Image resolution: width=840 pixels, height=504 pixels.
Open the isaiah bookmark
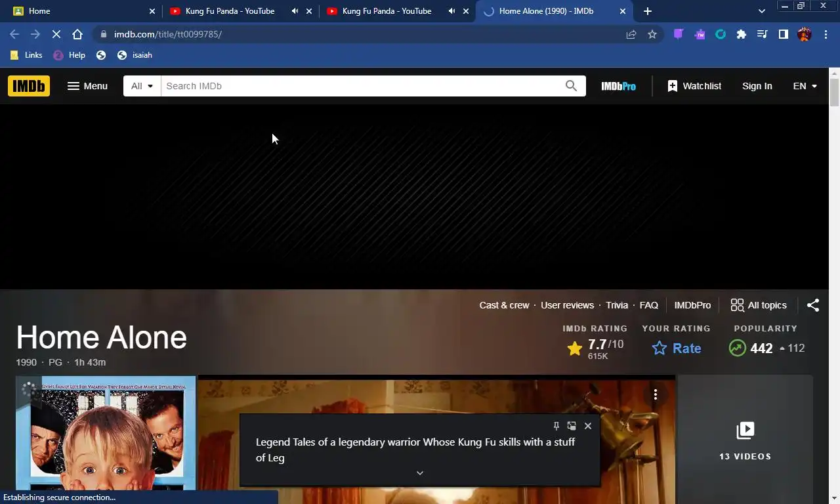pyautogui.click(x=135, y=55)
